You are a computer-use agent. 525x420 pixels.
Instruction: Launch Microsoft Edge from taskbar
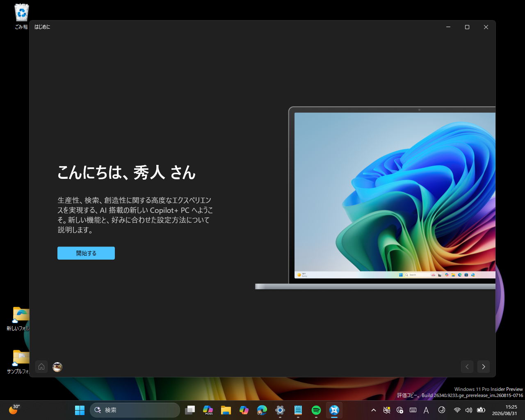click(x=262, y=410)
